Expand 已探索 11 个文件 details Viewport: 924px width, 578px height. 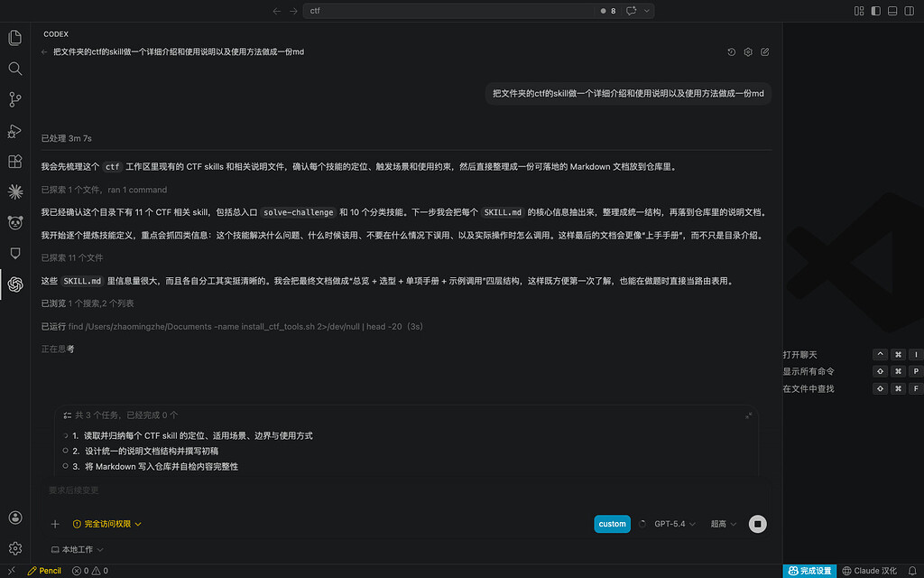pos(72,257)
